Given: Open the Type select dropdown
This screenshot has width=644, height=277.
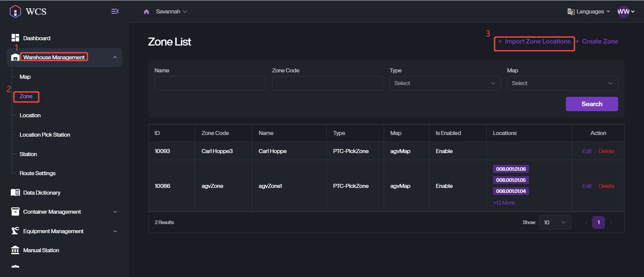Looking at the screenshot, I should click(x=445, y=83).
